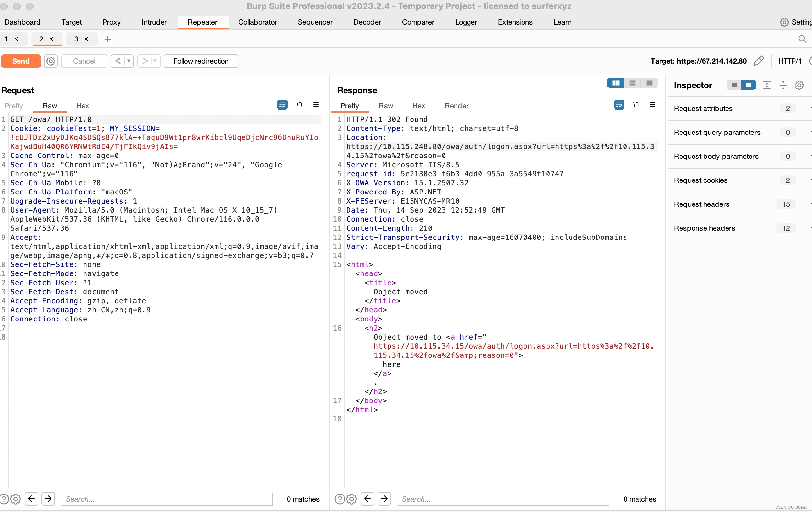Expand Response headers inspector section

coord(705,228)
